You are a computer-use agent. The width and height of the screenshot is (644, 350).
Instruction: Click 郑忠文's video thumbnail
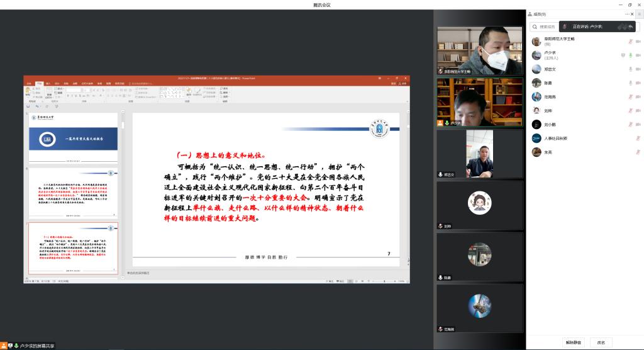[480, 154]
